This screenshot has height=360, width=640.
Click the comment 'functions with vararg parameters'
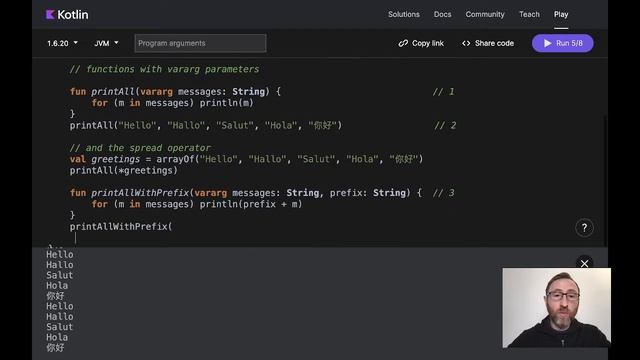(164, 69)
